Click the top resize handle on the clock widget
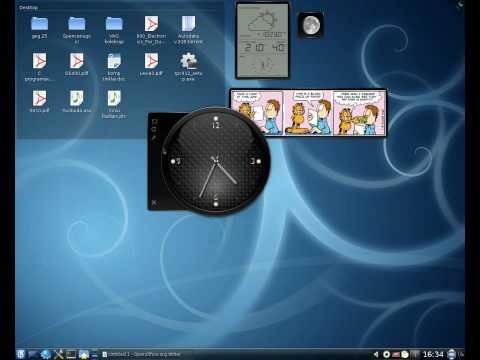The width and height of the screenshot is (480, 360). 154,121
